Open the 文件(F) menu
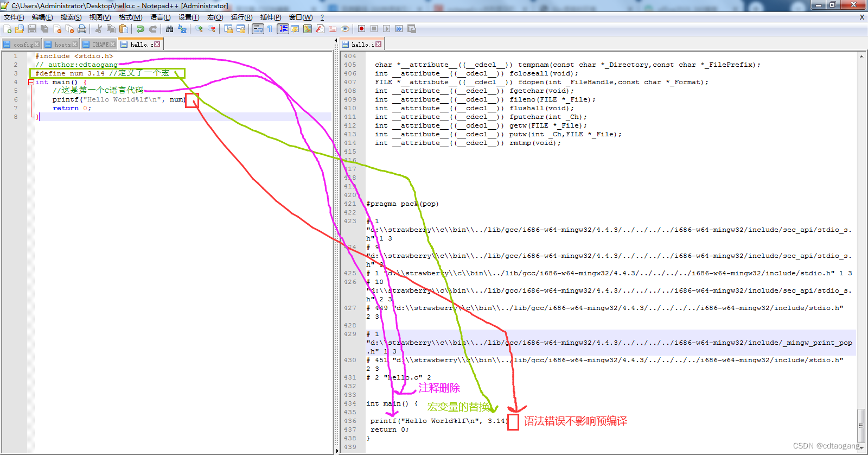Viewport: 868px width, 455px height. pos(14,17)
